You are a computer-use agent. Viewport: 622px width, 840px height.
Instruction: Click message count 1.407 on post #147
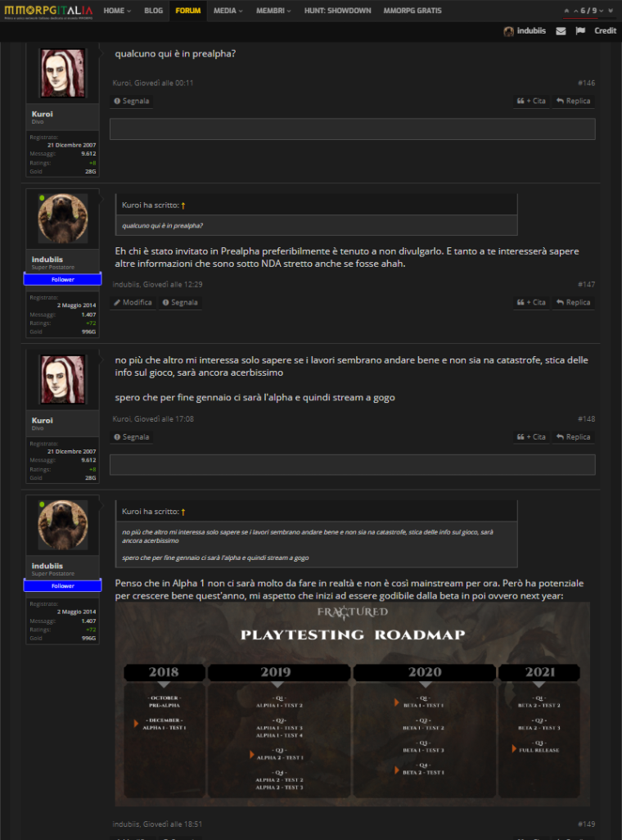[x=88, y=314]
